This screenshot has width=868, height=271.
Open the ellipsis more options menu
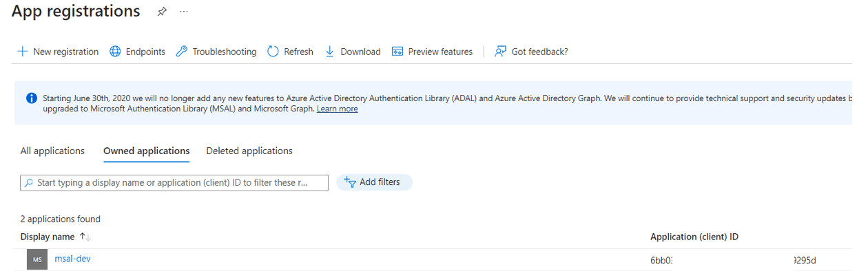183,12
